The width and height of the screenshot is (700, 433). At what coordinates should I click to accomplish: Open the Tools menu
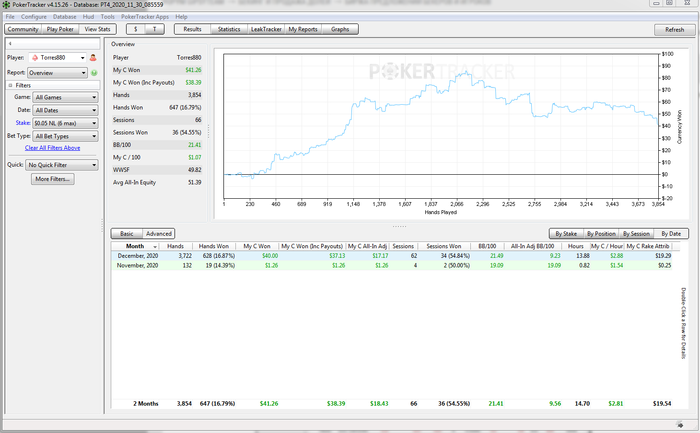click(x=108, y=17)
